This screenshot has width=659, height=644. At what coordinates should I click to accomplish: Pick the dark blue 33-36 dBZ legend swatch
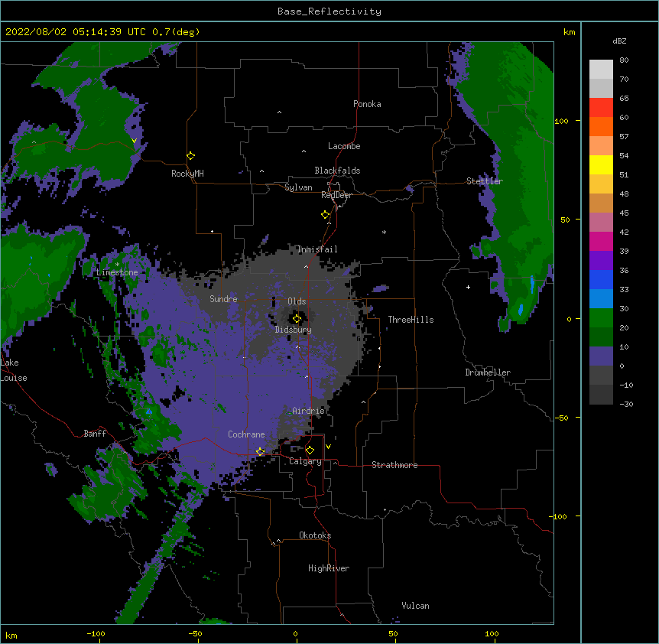(x=601, y=279)
